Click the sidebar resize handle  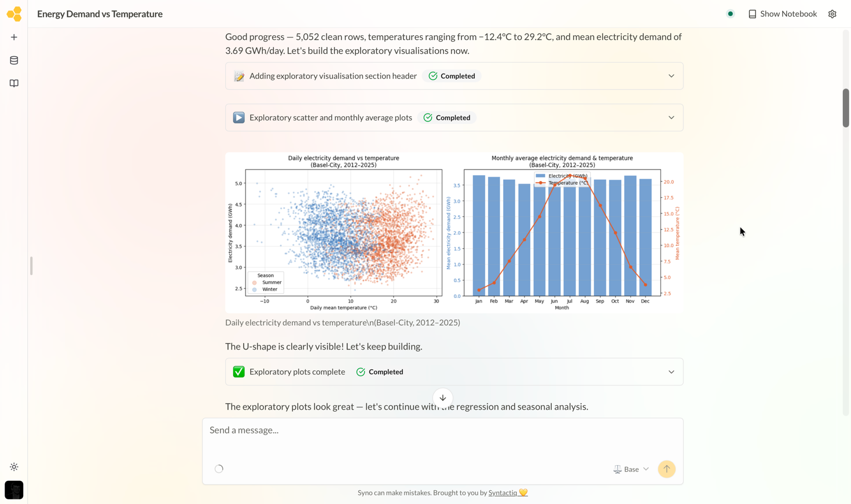click(31, 266)
